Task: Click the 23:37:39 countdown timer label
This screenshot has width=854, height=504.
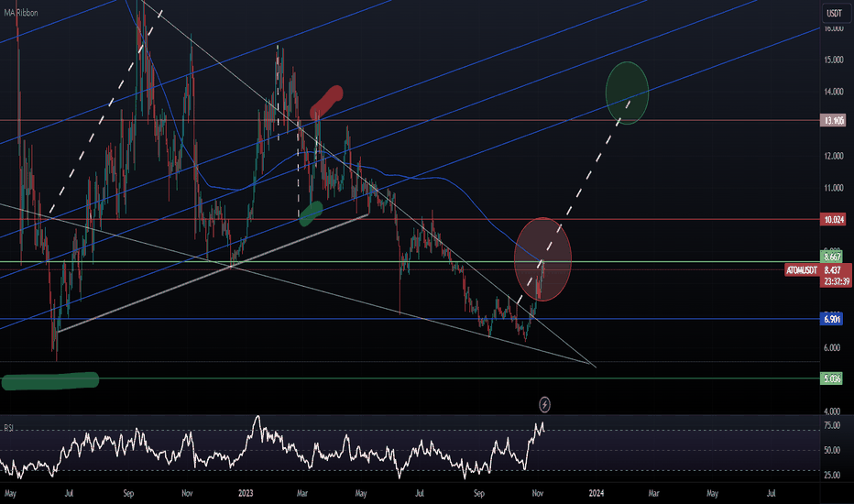Action: click(837, 281)
